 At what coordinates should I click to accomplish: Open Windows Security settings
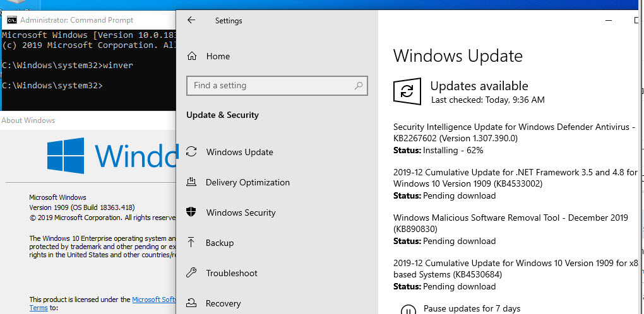point(241,212)
